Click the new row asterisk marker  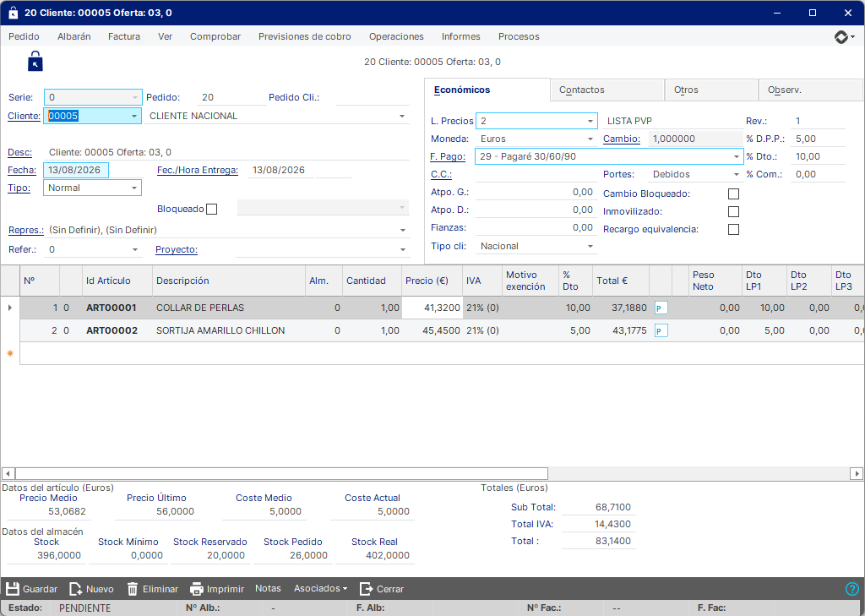(x=10, y=353)
